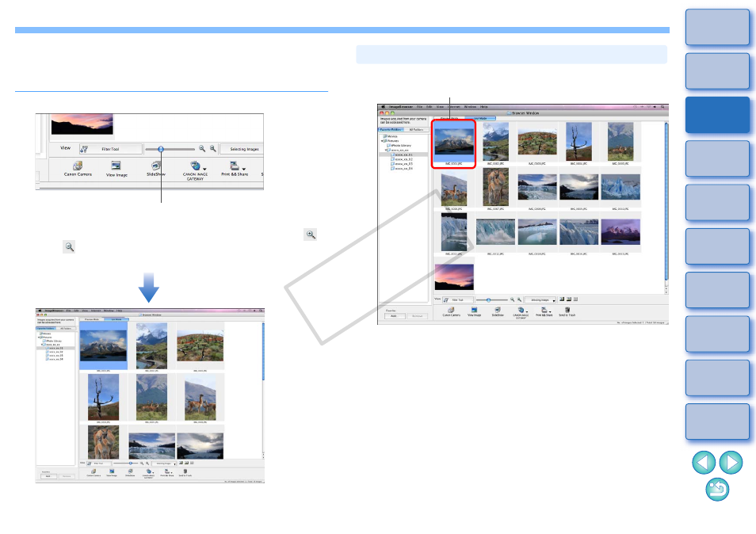Screen dimensions: 756x534
Task: Click the last view-layout icon after Selecting Images, five-column window
Action: [575, 299]
